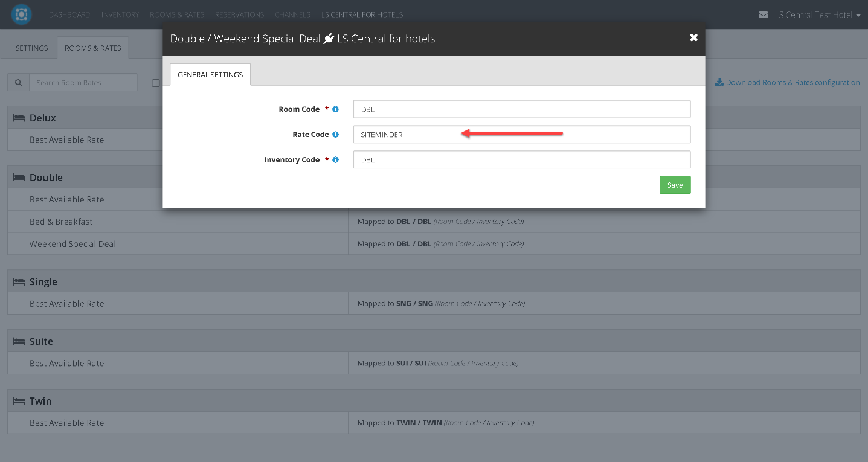Open the Inventory menu
The image size is (868, 462).
pyautogui.click(x=120, y=14)
